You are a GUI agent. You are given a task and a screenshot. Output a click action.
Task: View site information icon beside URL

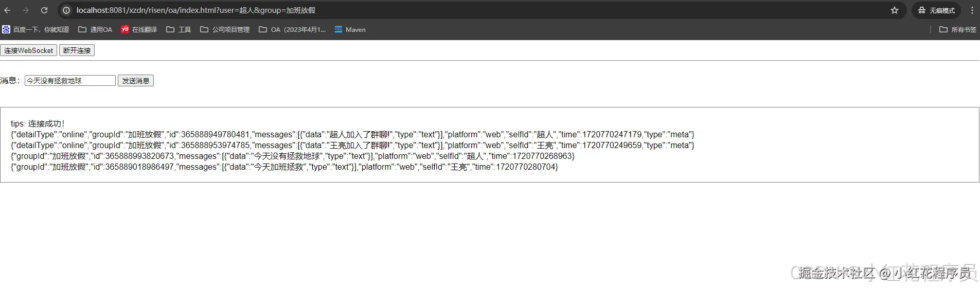point(66,10)
